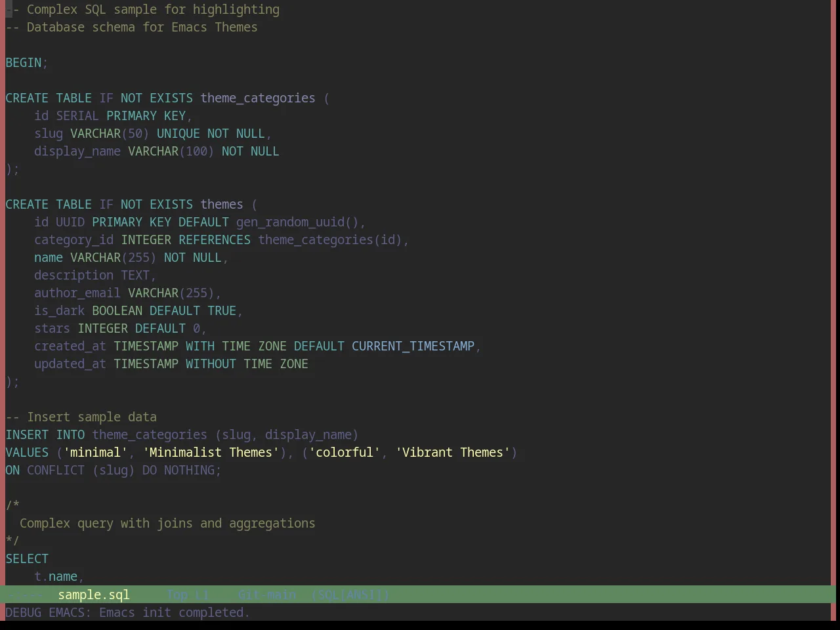The width and height of the screenshot is (840, 630).
Task: Click the 'BOOLEAN' type keyword
Action: (117, 311)
